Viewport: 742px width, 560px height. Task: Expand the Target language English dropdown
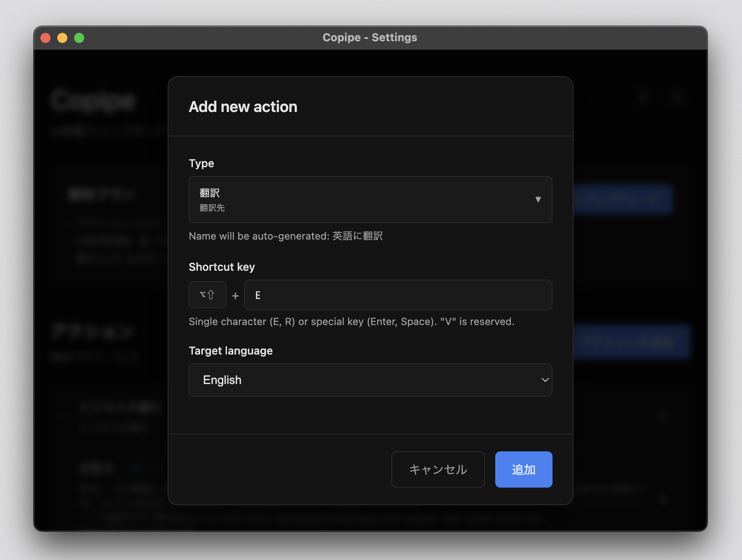point(370,380)
